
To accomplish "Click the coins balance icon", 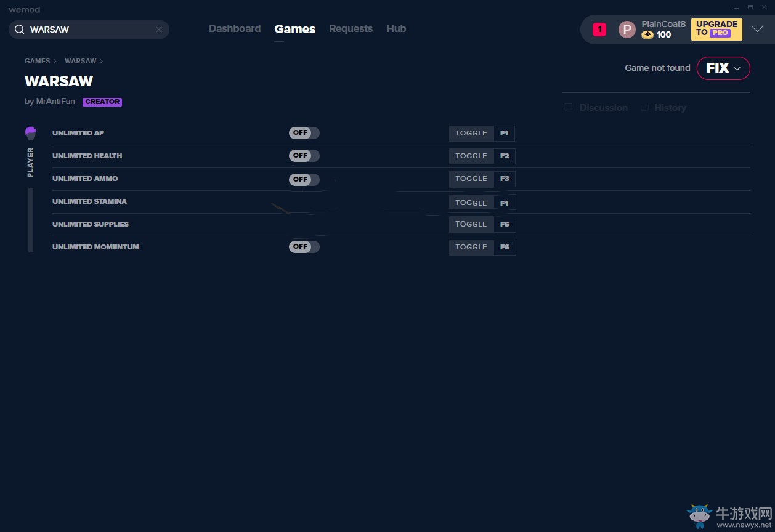I will point(647,35).
